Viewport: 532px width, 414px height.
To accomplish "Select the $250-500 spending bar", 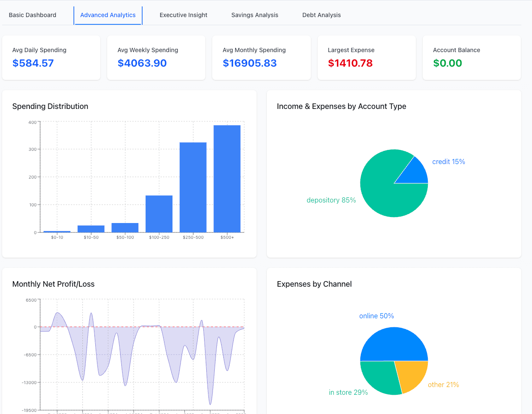I will coord(193,187).
